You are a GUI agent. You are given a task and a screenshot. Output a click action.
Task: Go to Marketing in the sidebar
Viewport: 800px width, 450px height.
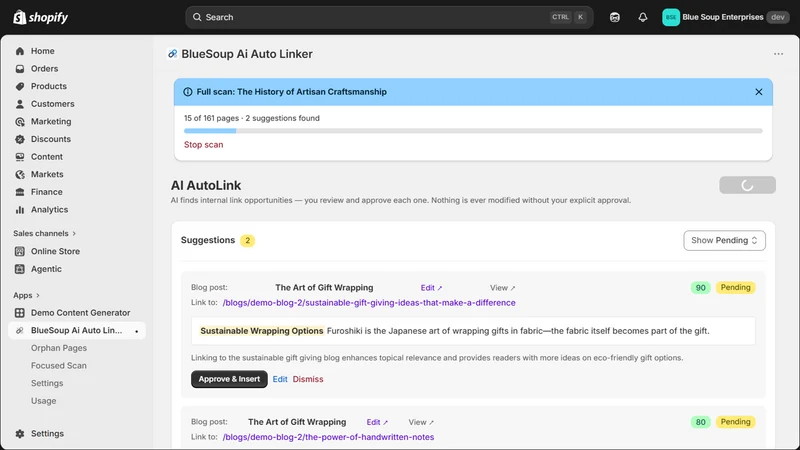coord(51,121)
